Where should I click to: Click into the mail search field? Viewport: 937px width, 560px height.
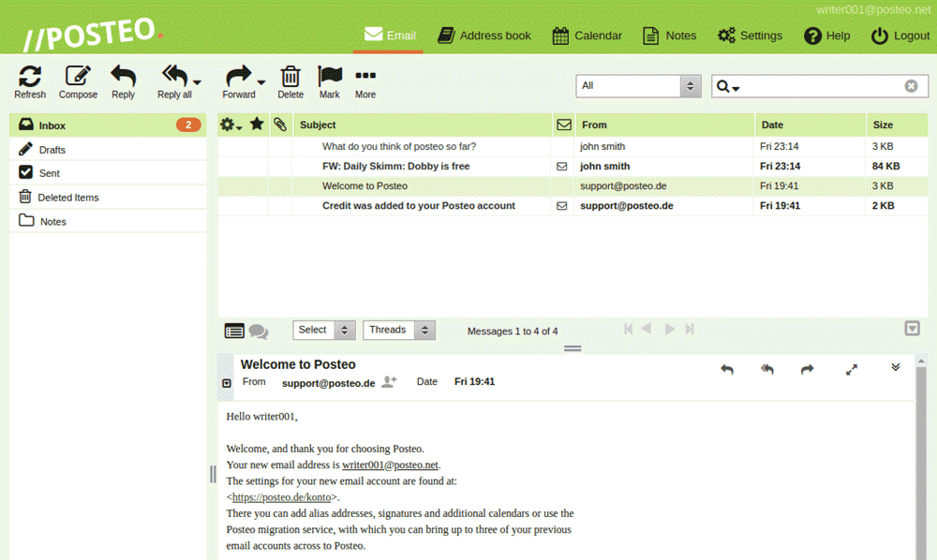point(822,86)
